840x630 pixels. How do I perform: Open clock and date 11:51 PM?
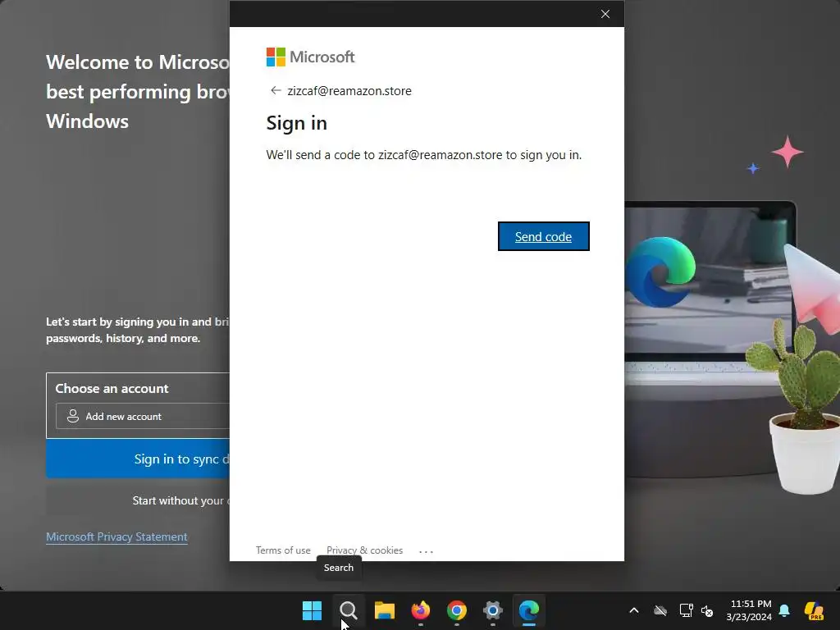click(749, 610)
